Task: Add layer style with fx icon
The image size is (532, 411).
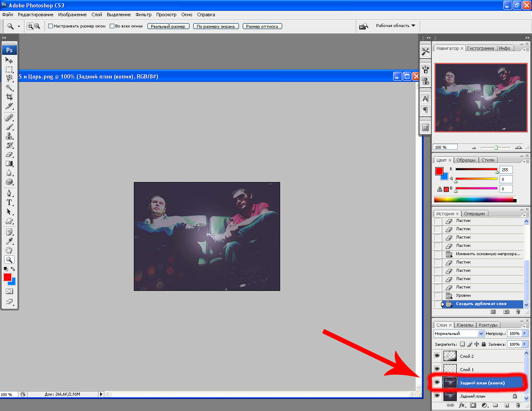Action: [462, 405]
